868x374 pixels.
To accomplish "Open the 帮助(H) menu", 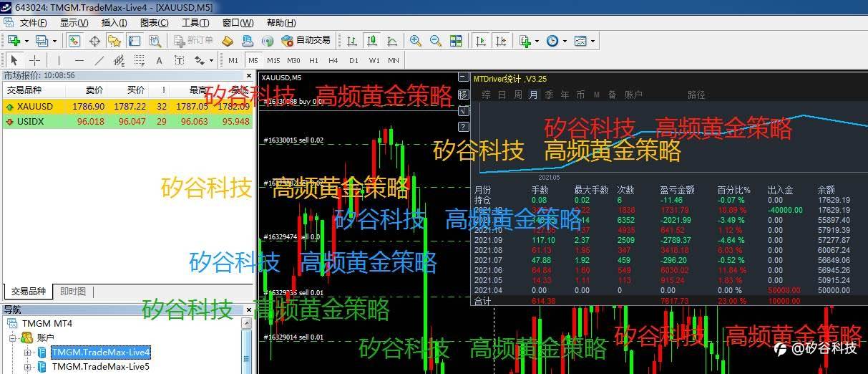I will click(281, 22).
